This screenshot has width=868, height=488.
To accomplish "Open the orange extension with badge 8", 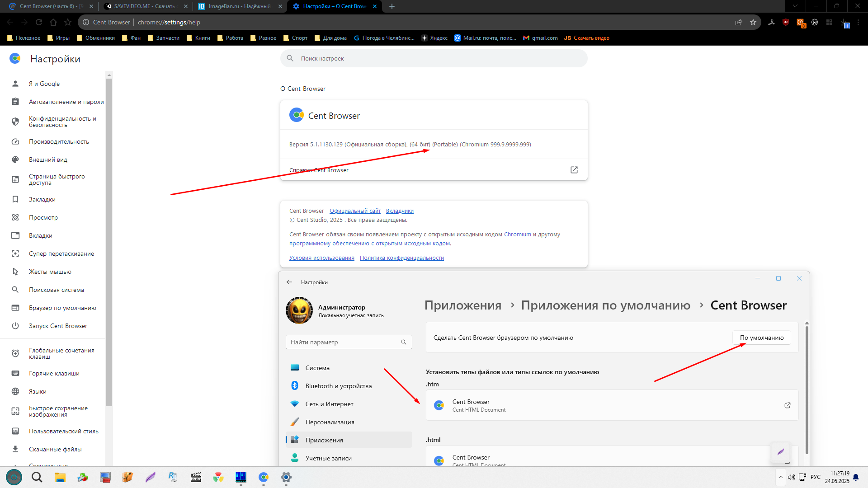I will pyautogui.click(x=800, y=22).
